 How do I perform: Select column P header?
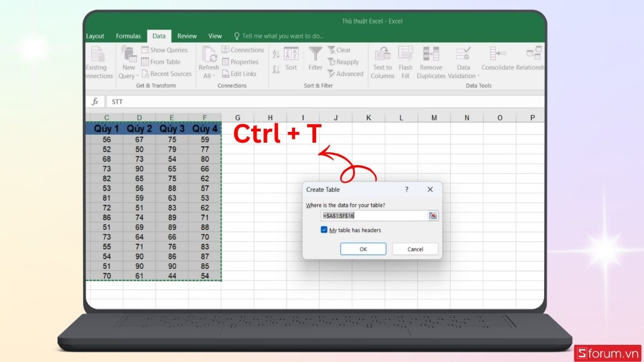pos(532,117)
